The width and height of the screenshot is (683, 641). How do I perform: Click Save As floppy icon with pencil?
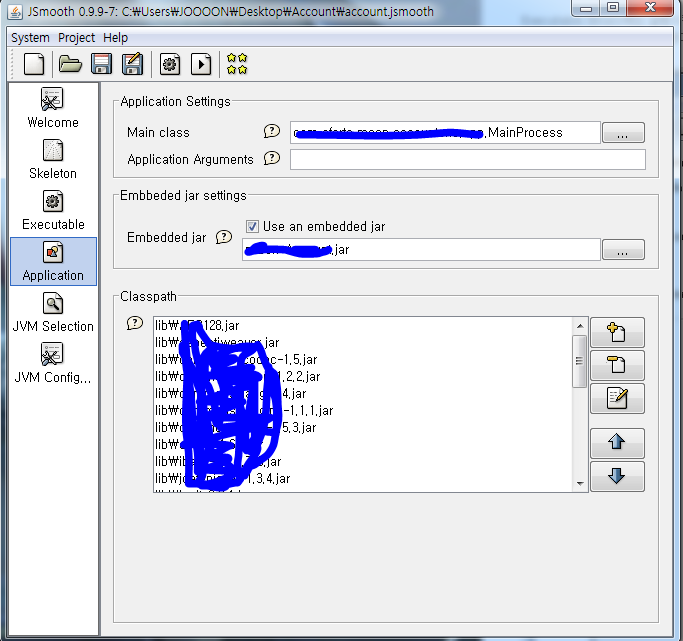pyautogui.click(x=133, y=64)
